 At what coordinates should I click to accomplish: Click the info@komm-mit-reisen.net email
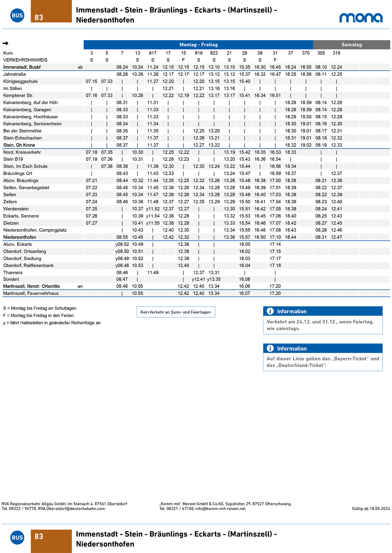pyautogui.click(x=221, y=509)
